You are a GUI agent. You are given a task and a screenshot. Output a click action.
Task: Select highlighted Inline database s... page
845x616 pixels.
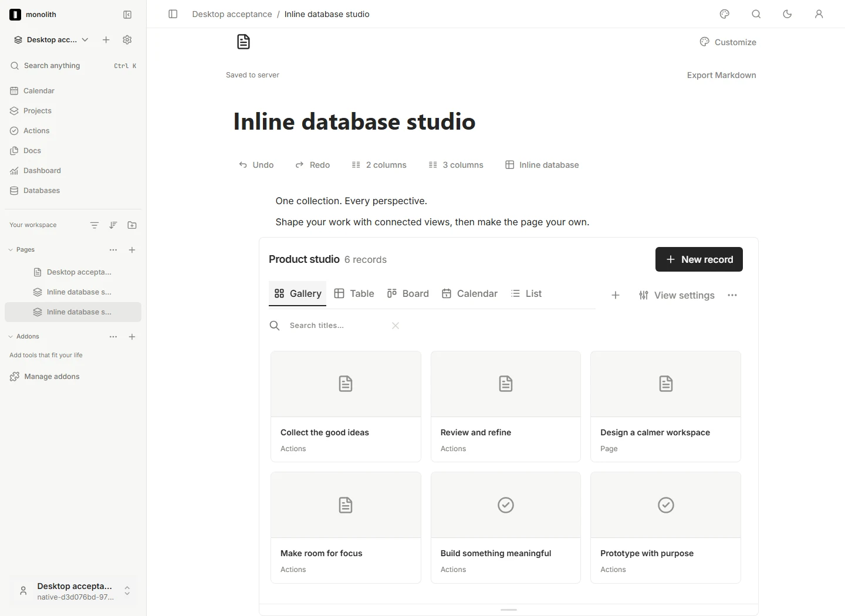click(73, 312)
